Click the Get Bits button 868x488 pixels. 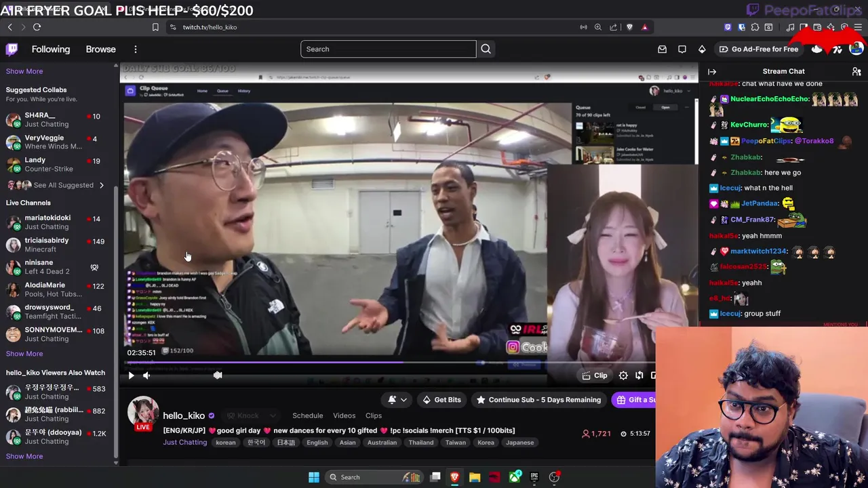click(x=441, y=400)
